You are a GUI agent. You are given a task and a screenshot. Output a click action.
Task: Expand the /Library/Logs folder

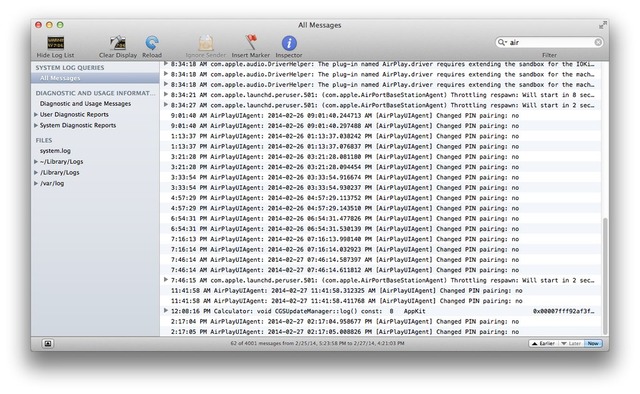(36, 173)
